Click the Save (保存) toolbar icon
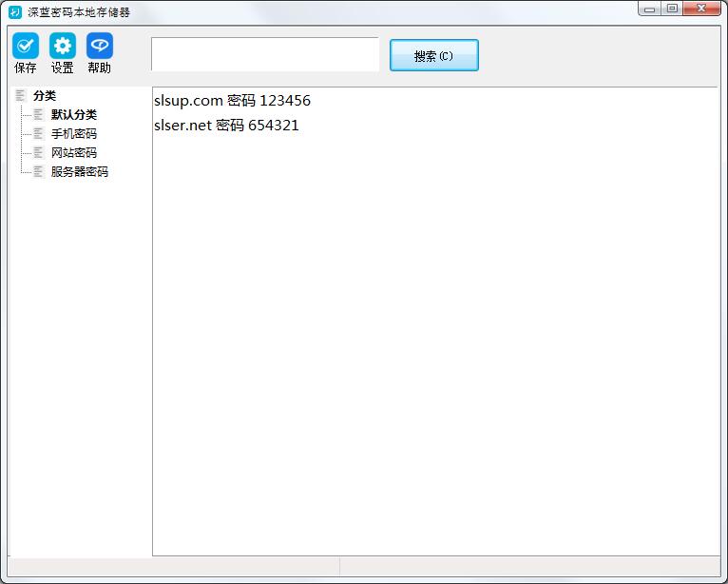Image resolution: width=728 pixels, height=584 pixels. coord(26,46)
